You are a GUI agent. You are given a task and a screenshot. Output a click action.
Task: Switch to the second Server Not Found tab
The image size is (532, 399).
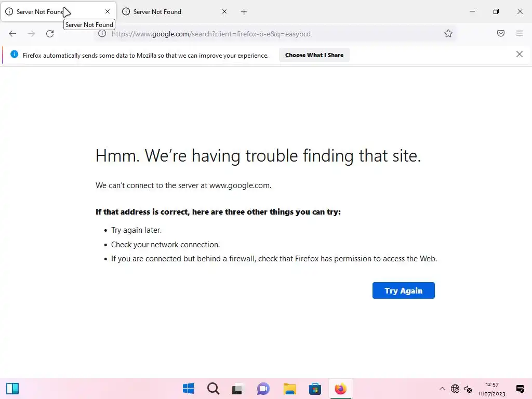point(175,11)
